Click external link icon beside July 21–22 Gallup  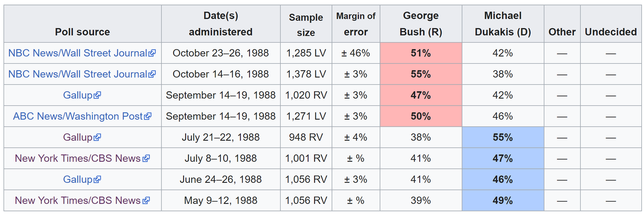tap(98, 138)
